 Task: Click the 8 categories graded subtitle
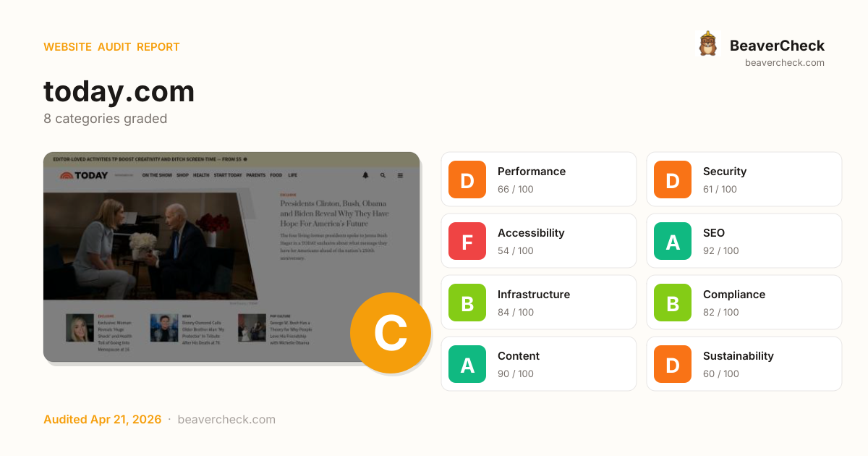(105, 119)
